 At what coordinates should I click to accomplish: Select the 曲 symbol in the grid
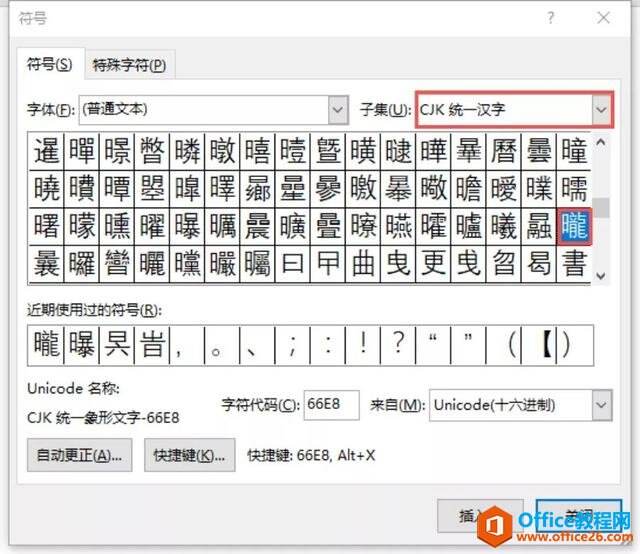pos(363,264)
